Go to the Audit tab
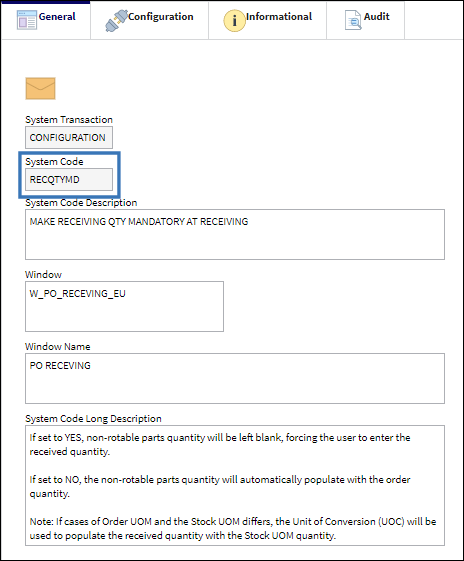464x561 pixels. tap(366, 20)
